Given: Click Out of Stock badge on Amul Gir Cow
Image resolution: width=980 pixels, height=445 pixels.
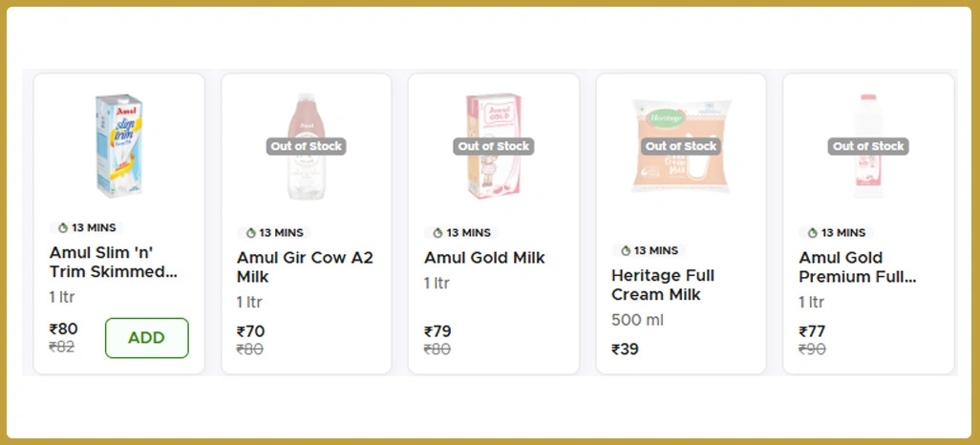Looking at the screenshot, I should (306, 146).
